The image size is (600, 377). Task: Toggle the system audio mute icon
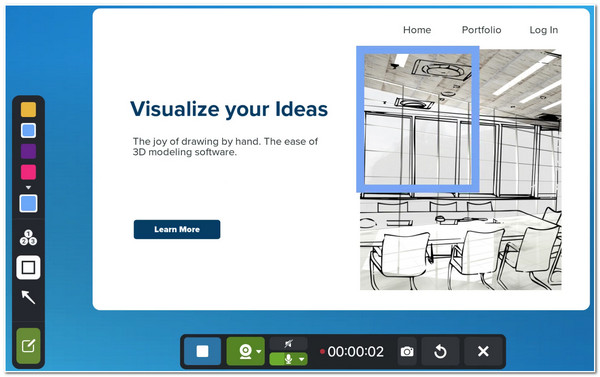pyautogui.click(x=288, y=344)
